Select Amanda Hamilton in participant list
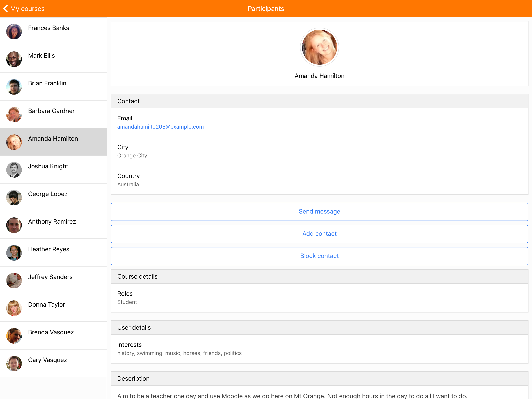The height and width of the screenshot is (399, 532). coord(53,142)
